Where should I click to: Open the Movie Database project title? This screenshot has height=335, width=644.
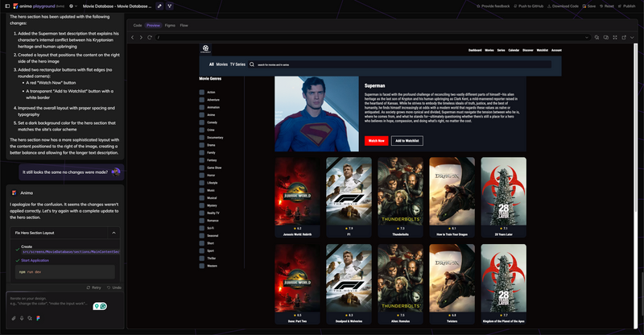(x=117, y=6)
